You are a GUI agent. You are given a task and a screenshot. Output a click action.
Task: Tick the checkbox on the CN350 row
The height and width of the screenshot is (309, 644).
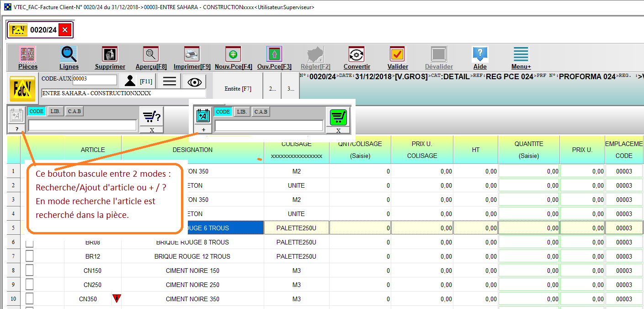[x=29, y=299]
